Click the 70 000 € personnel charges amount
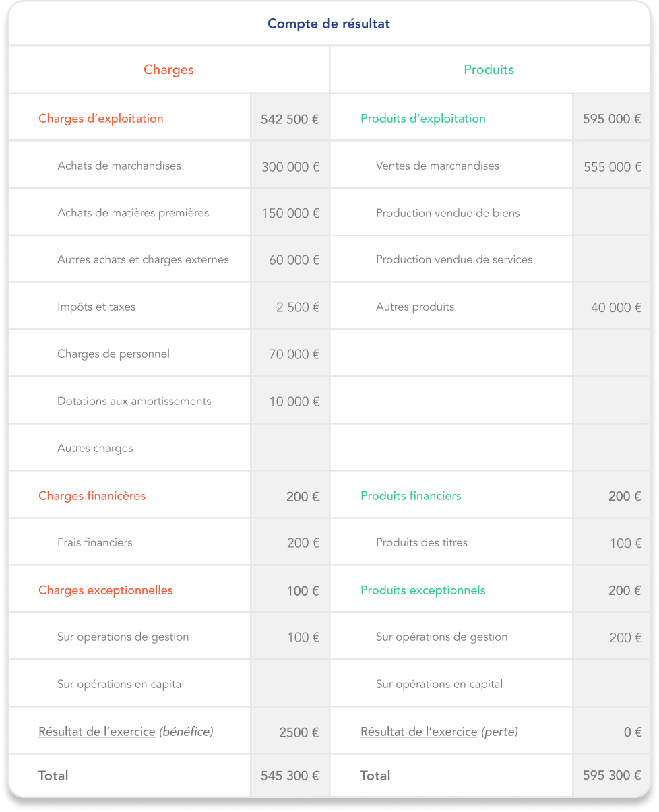 tap(294, 354)
